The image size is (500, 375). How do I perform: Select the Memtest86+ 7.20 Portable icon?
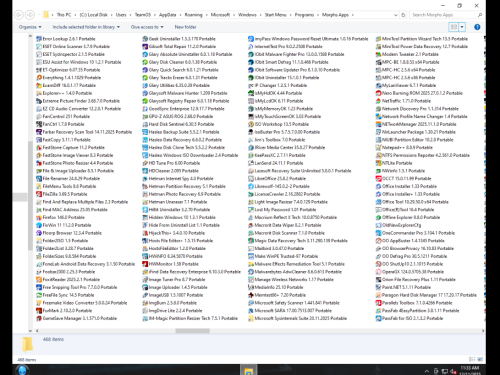click(251, 295)
